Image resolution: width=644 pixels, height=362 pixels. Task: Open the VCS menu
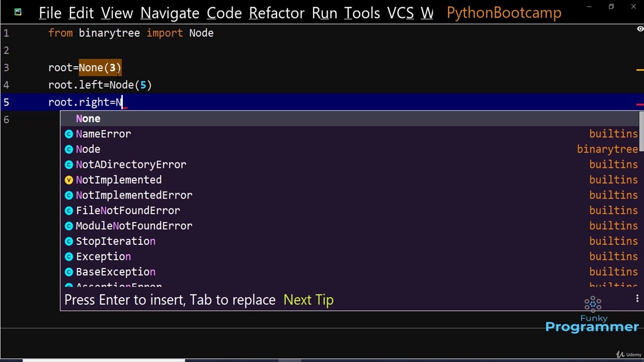click(400, 13)
